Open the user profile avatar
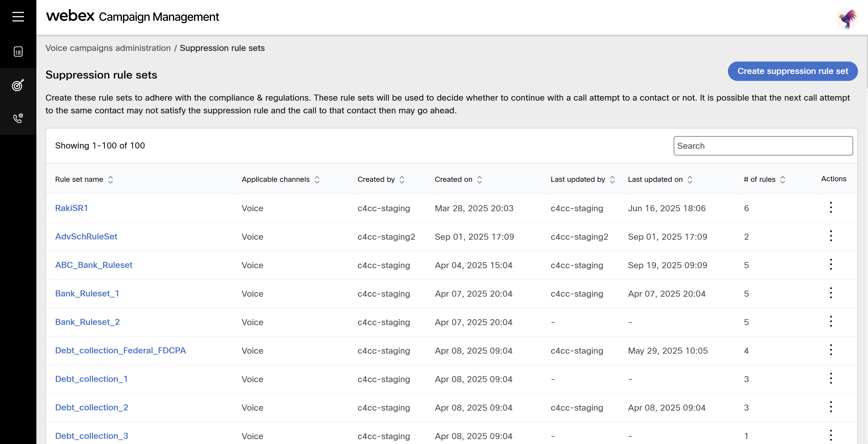Screen dimensions: 868x444 [x=847, y=18]
